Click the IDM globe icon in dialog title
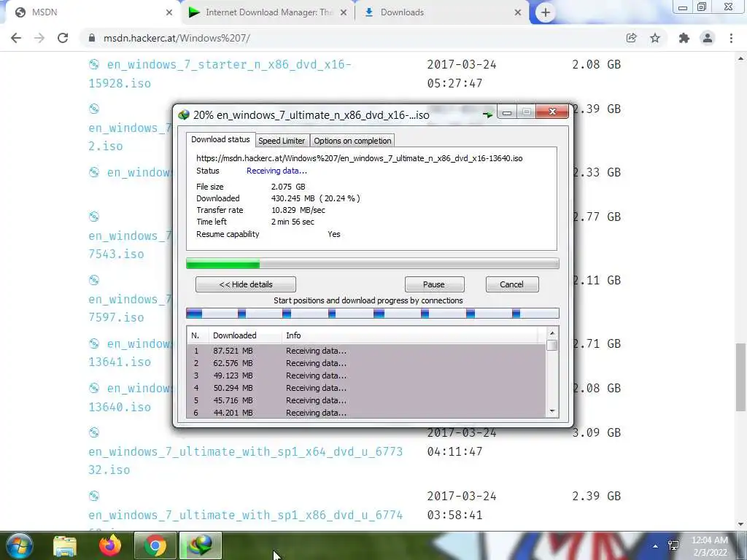This screenshot has height=560, width=747. pyautogui.click(x=184, y=114)
